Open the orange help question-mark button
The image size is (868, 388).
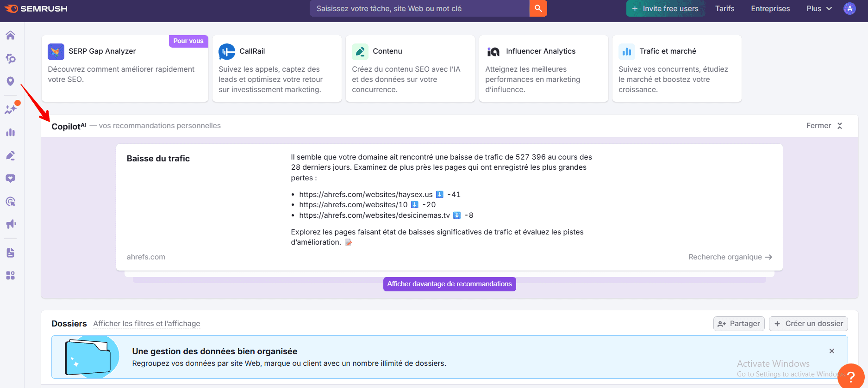(x=851, y=376)
